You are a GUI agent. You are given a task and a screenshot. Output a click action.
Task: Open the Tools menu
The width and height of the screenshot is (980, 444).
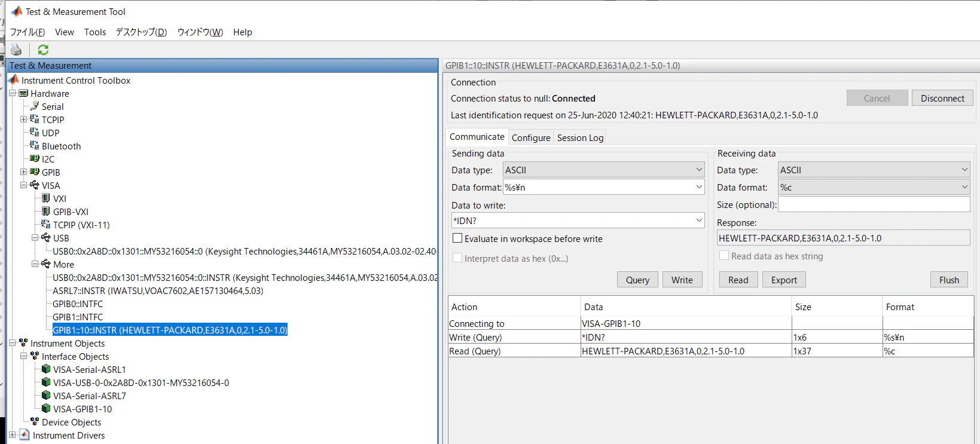click(95, 32)
